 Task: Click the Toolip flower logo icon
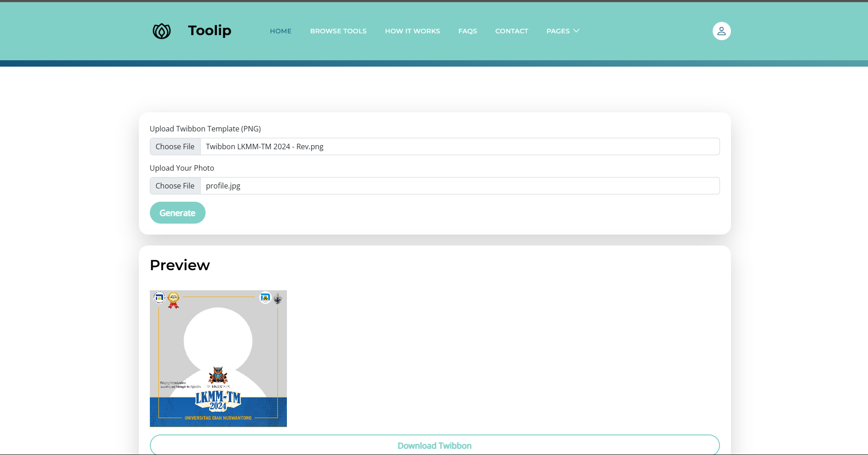pos(161,31)
